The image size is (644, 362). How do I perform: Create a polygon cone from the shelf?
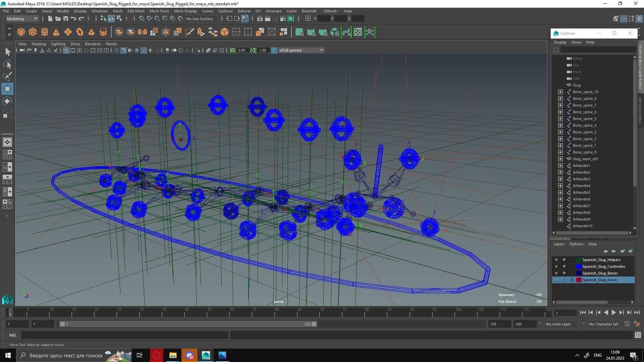(x=56, y=32)
